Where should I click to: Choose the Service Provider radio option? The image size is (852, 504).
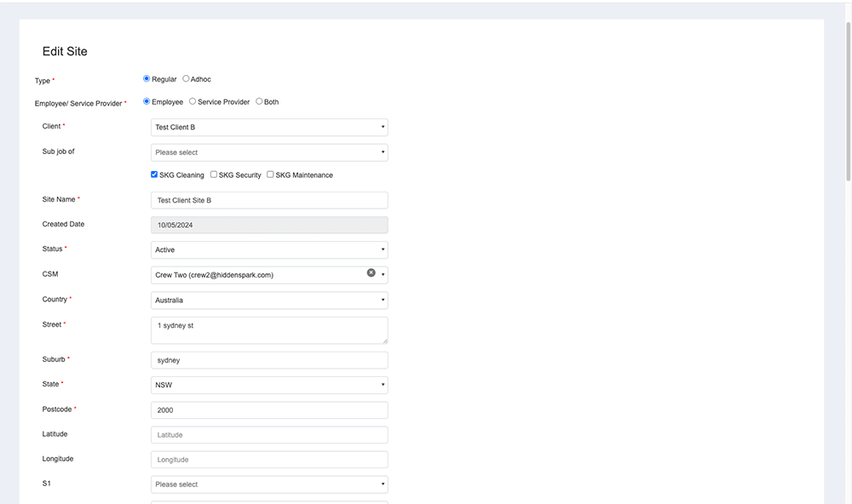[193, 101]
